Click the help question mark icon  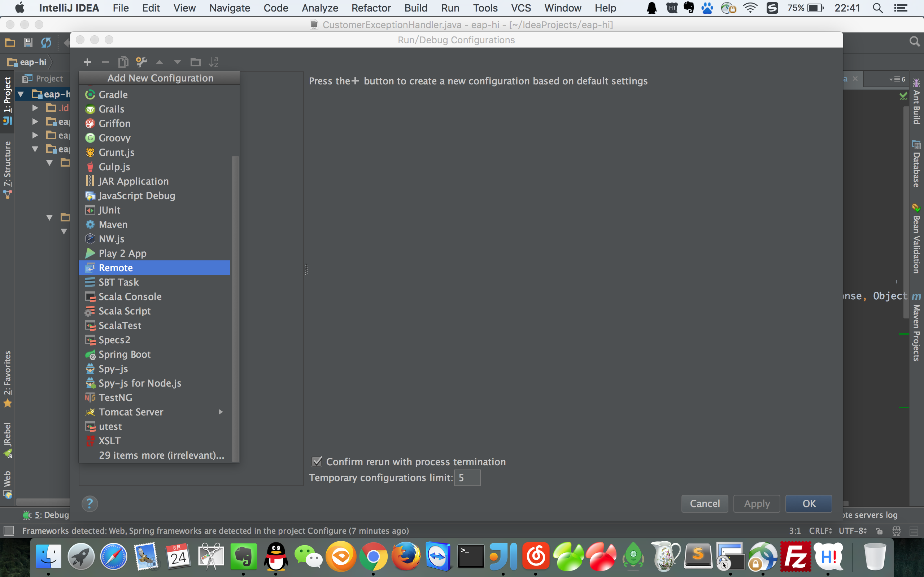click(90, 504)
